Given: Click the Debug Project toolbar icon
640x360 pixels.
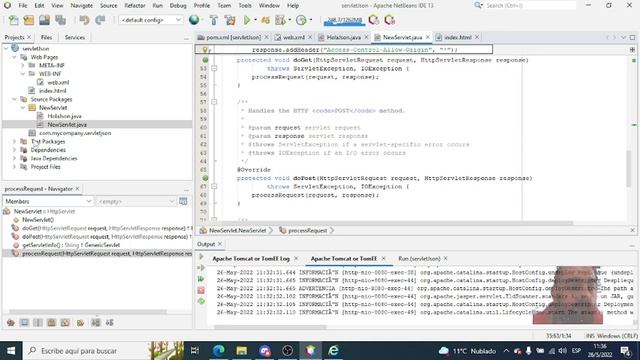Looking at the screenshot, I should 265,20.
